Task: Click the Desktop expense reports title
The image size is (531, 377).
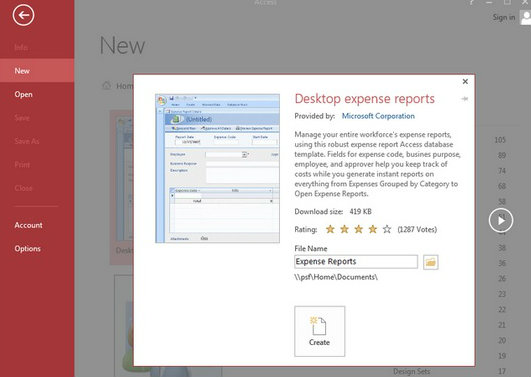Action: coord(364,99)
